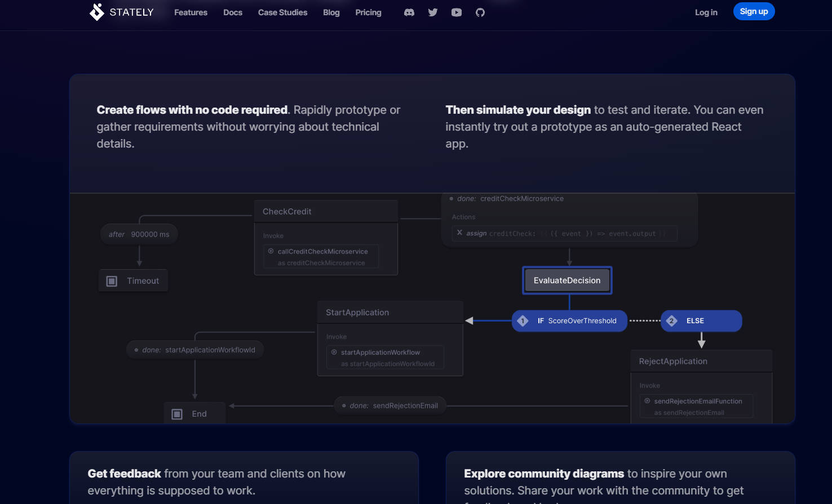The image size is (832, 504).
Task: Click the callCreditCheckMicroservice invoke text
Action: pos(322,251)
